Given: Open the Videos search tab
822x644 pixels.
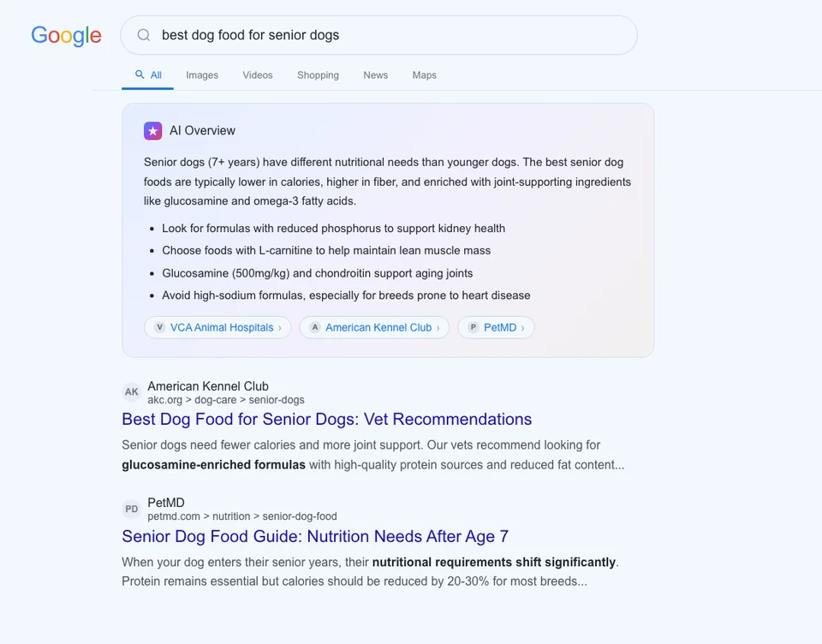Looking at the screenshot, I should click(257, 75).
